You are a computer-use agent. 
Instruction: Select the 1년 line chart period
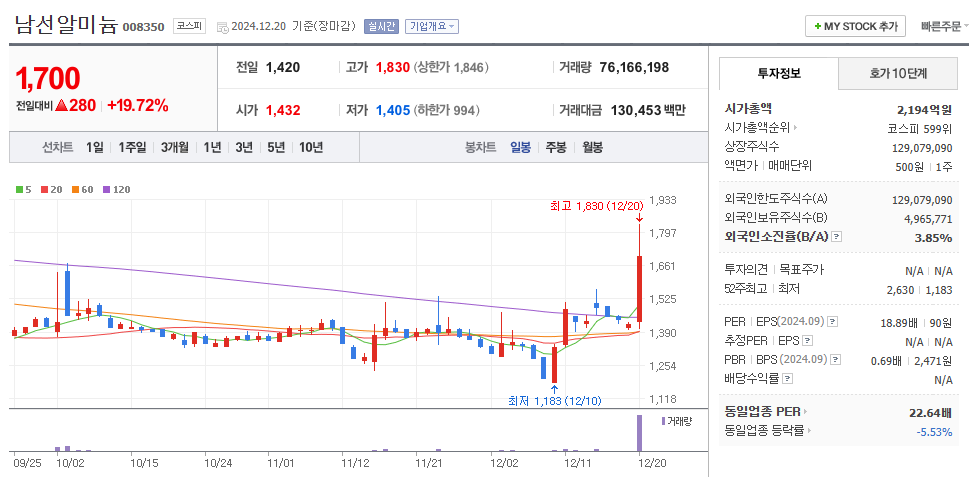pos(212,148)
